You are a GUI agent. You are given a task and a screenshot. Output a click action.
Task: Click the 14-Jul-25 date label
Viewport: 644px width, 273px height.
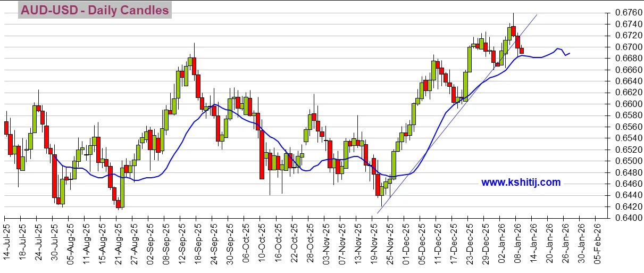(6, 241)
